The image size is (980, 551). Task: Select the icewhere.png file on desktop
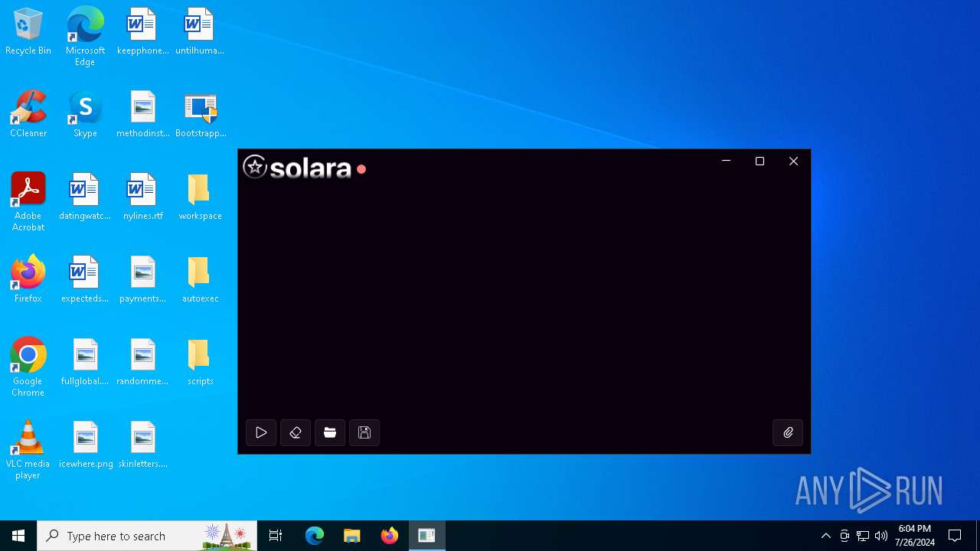point(85,445)
